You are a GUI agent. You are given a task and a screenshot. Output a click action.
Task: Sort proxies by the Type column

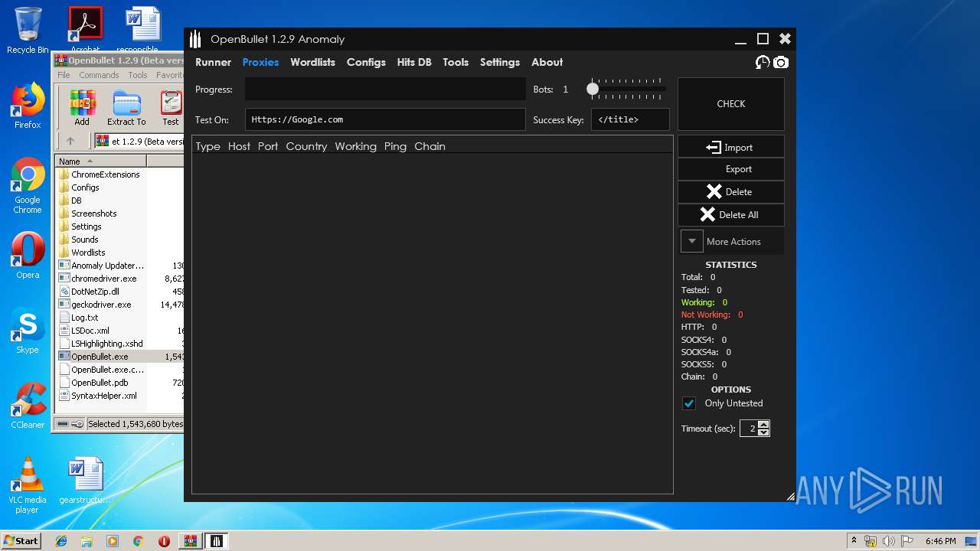pyautogui.click(x=207, y=146)
